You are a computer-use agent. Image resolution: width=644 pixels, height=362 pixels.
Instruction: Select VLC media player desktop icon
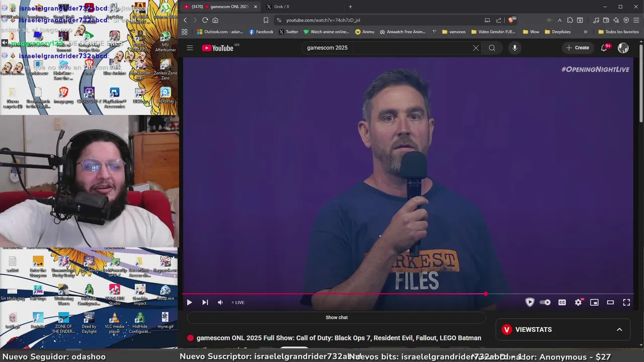point(114,323)
